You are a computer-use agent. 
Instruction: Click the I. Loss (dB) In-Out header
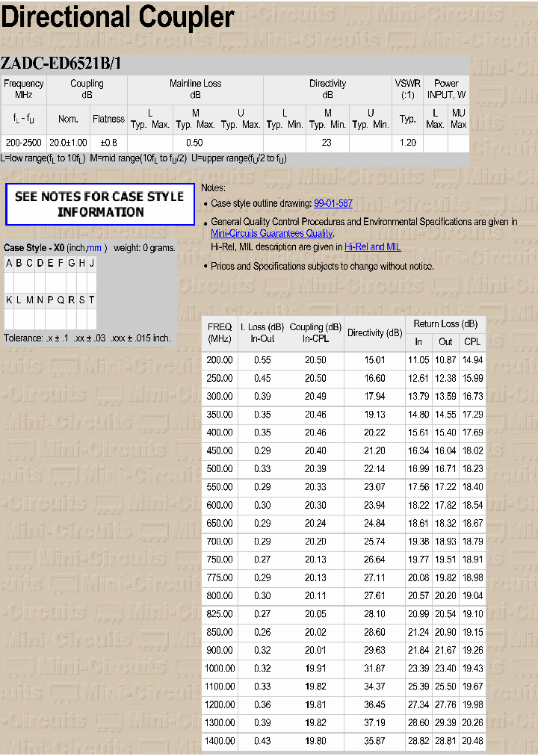pyautogui.click(x=262, y=332)
